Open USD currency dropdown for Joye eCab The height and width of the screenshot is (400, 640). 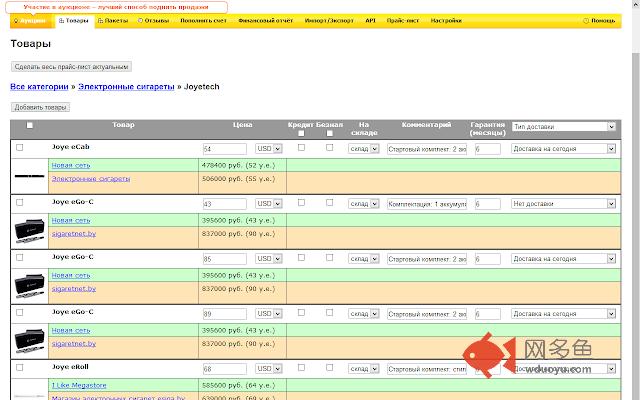click(x=269, y=149)
